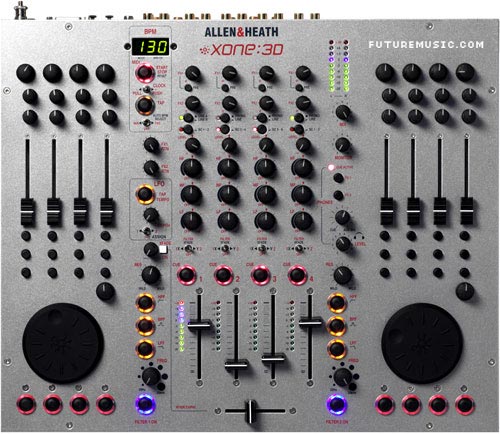Click channel 1 HF EQ knob
Viewport: 500px width, 434px height.
tap(191, 168)
